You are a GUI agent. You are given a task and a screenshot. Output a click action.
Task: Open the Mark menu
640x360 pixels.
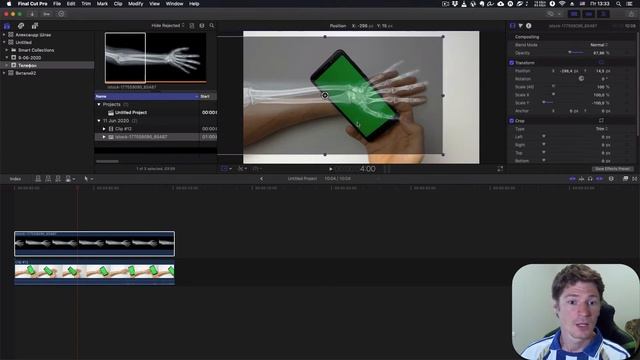[x=102, y=4]
